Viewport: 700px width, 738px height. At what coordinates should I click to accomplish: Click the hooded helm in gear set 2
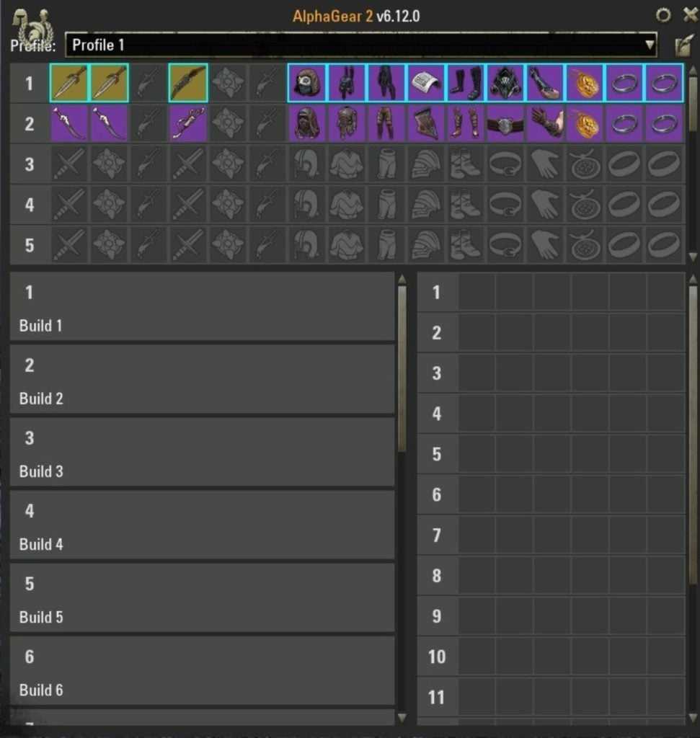coord(307,123)
